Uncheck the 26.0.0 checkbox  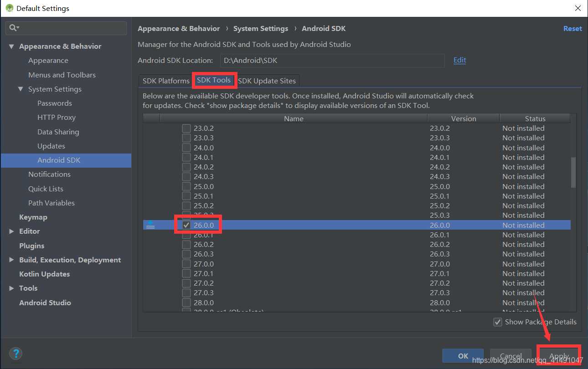186,225
